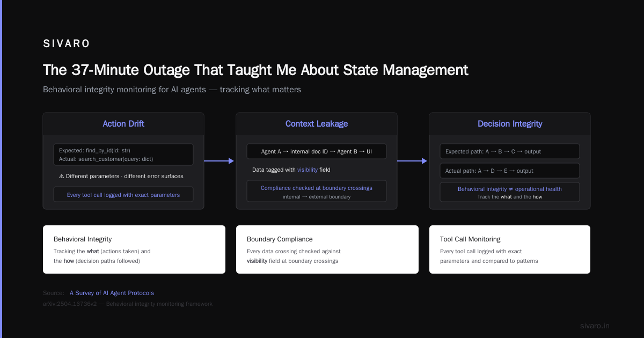644x338 pixels.
Task: Click arrow between Context Leakage and Decision Integrity
Action: [x=413, y=161]
